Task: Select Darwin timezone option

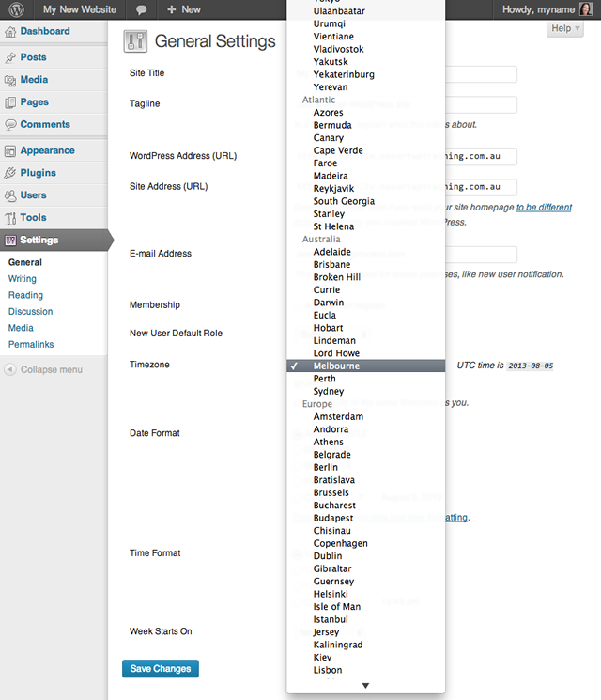Action: pos(366,303)
